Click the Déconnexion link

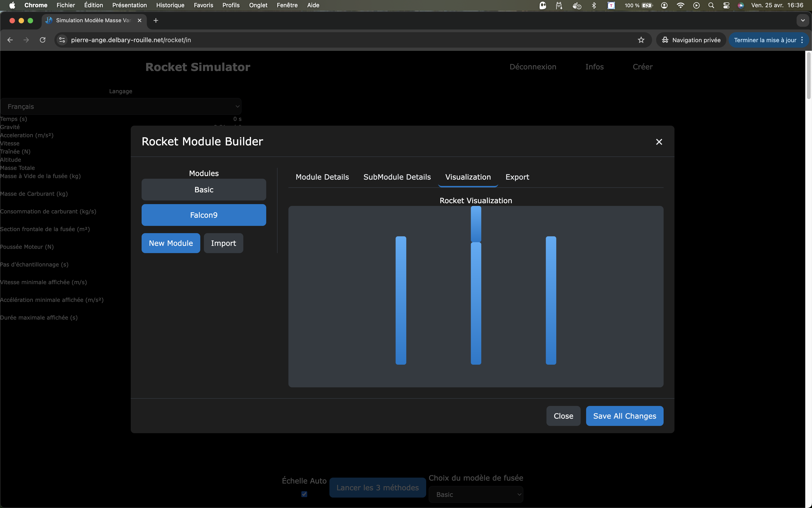click(x=533, y=67)
